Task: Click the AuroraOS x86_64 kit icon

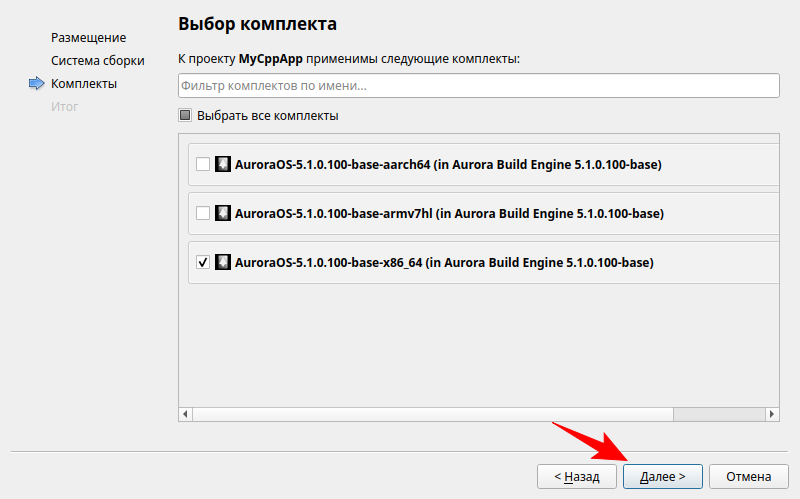Action: pyautogui.click(x=223, y=262)
